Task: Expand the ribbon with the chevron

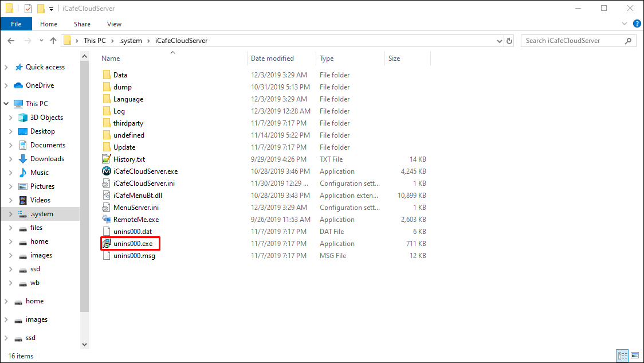Action: point(625,24)
